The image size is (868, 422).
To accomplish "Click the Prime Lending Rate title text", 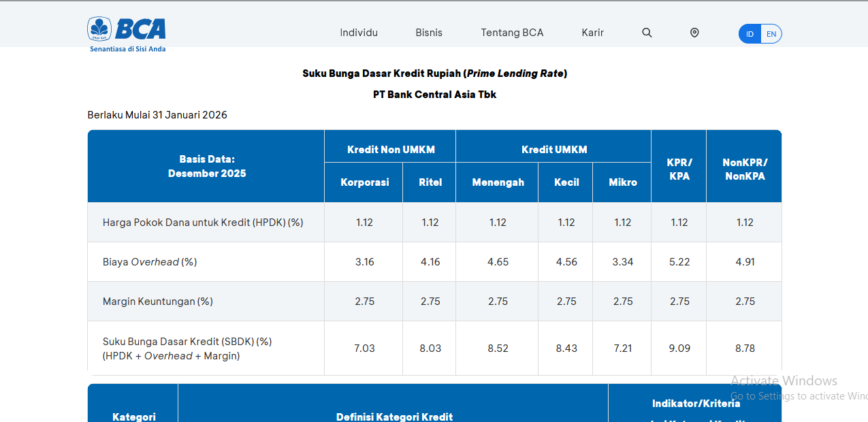I will pos(434,73).
